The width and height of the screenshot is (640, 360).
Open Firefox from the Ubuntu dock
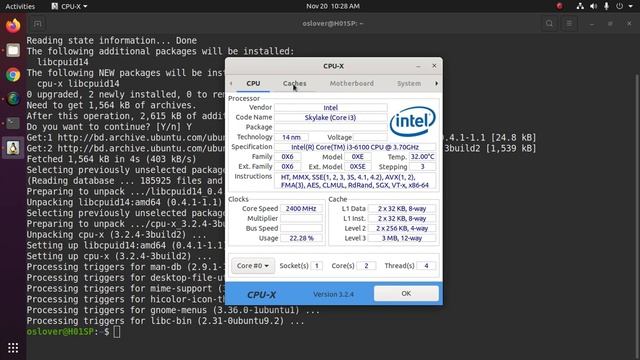[x=13, y=25]
